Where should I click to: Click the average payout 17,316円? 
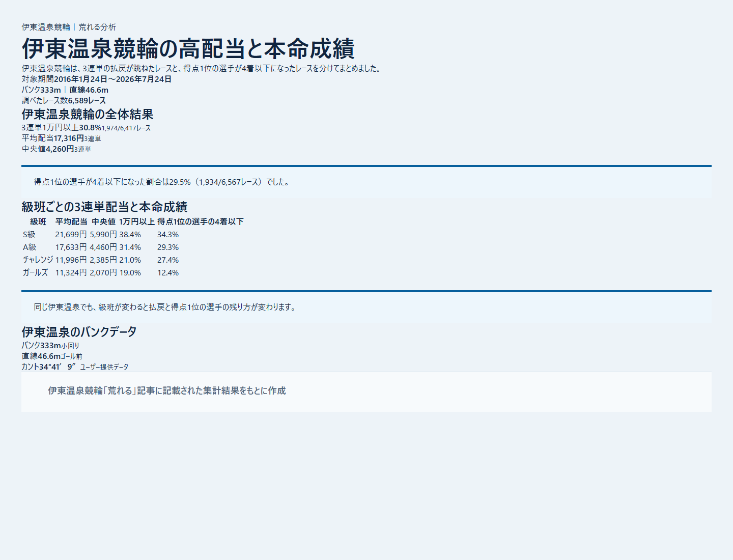pos(69,138)
